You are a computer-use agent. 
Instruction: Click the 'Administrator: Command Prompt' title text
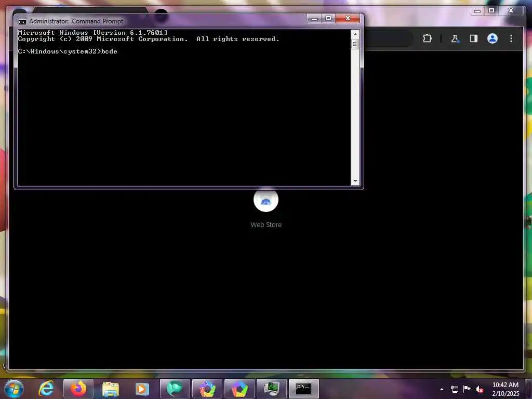point(76,21)
